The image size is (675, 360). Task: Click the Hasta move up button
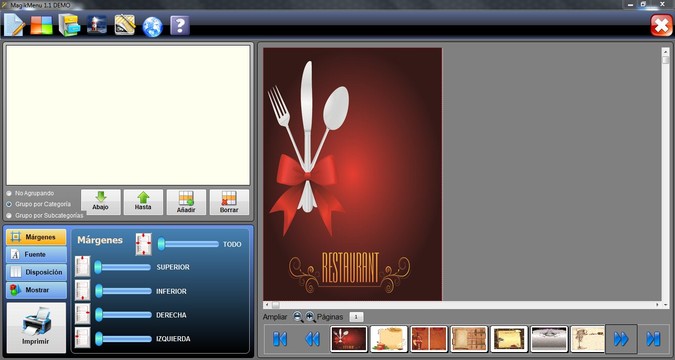point(143,202)
